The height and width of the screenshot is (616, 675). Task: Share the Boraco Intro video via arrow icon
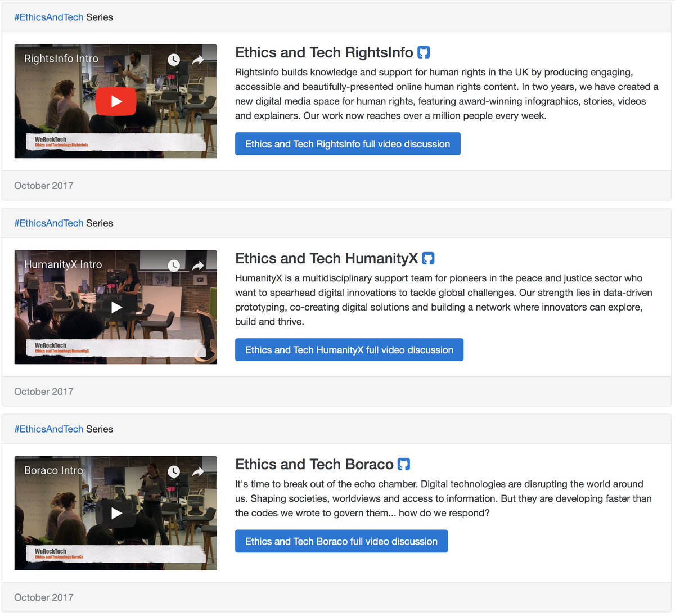(x=198, y=471)
